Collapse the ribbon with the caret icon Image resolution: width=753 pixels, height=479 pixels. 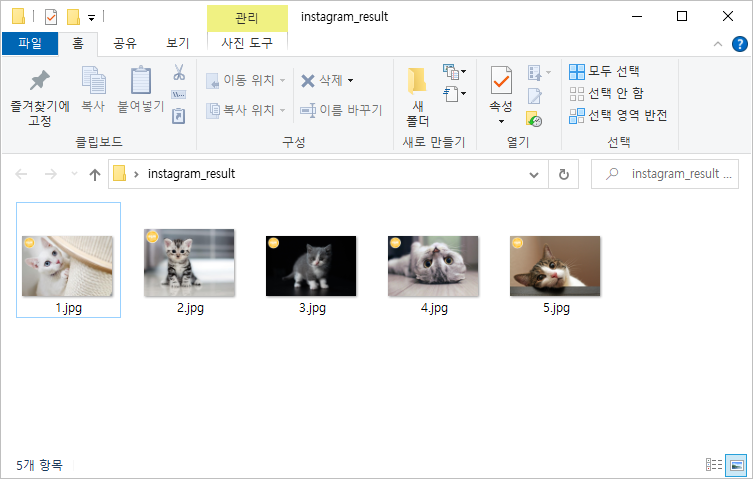coord(718,44)
